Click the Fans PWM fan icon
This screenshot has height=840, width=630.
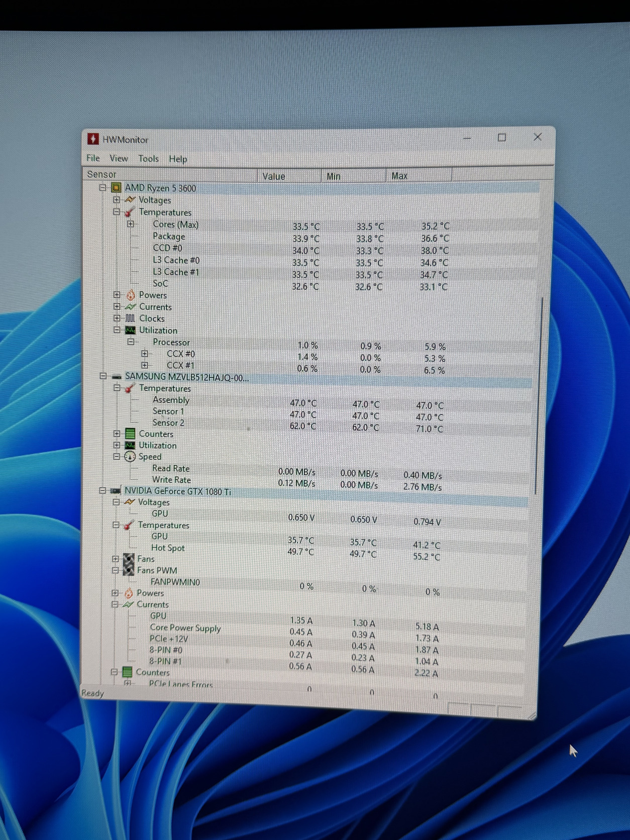129,570
